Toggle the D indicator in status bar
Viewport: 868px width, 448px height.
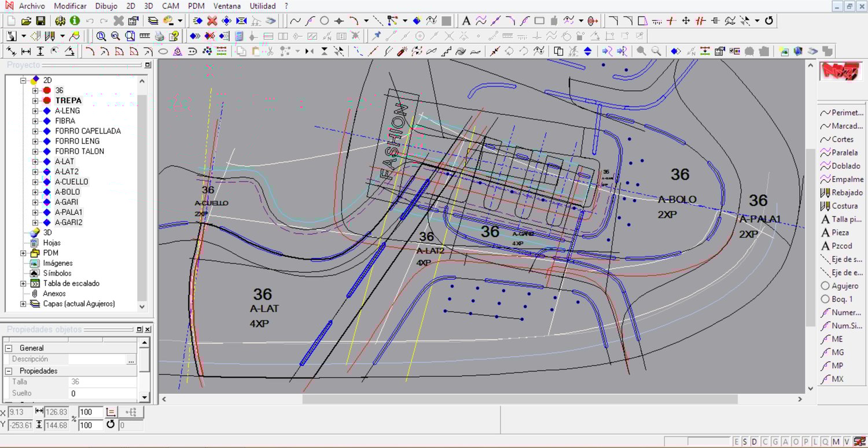[754, 442]
